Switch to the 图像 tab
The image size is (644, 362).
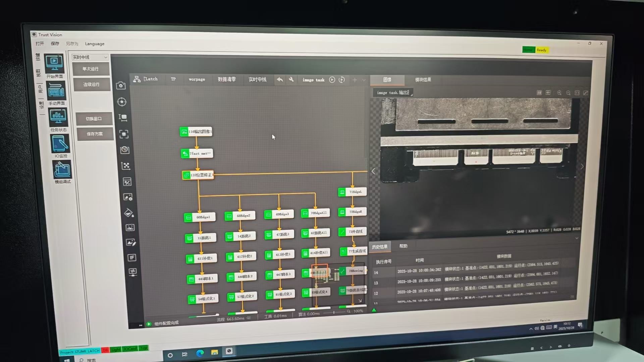[x=387, y=80]
